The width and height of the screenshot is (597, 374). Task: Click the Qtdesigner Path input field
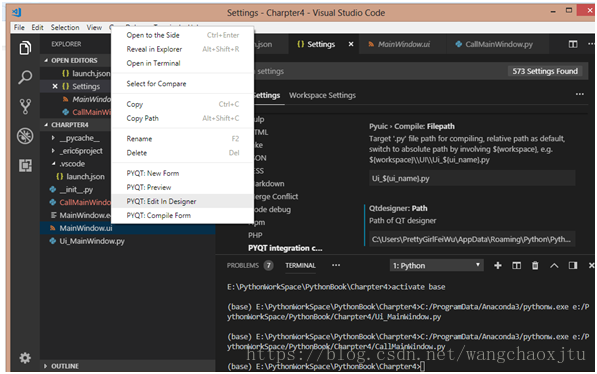472,239
